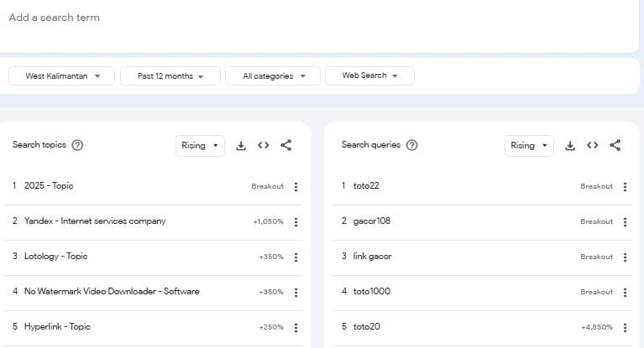Select the Hyperlink - Topic entry
This screenshot has width=644, height=348.
tap(57, 327)
